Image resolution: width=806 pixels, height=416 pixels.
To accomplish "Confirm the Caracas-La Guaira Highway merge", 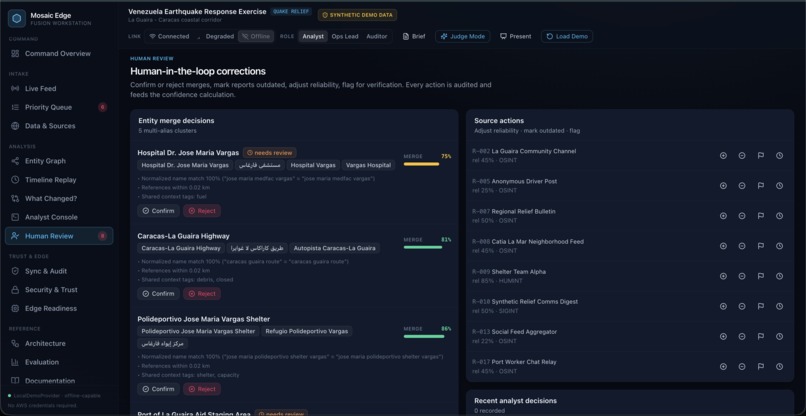I will (x=158, y=294).
